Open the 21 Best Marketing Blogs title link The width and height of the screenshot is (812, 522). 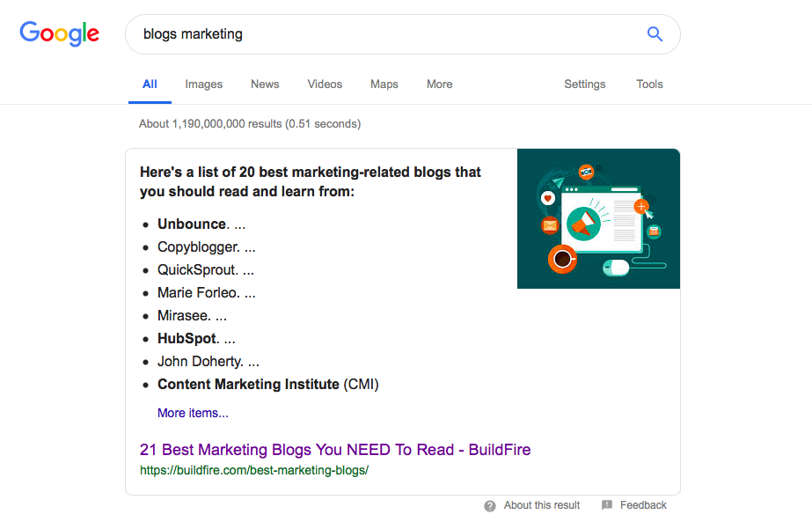(335, 450)
